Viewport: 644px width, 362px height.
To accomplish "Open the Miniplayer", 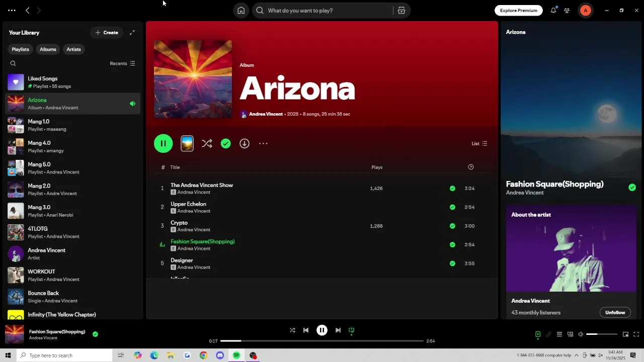I will click(x=625, y=334).
